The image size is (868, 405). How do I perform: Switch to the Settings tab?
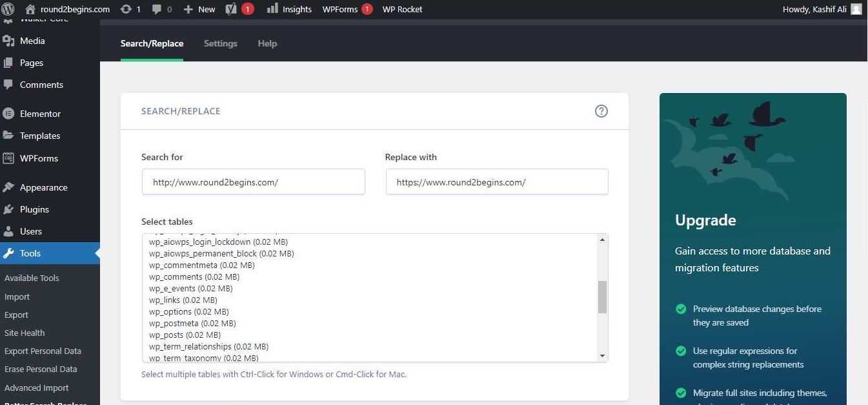coord(221,43)
